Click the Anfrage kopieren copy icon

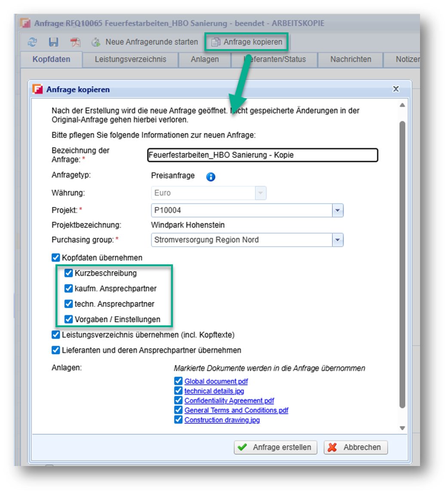[x=216, y=42]
